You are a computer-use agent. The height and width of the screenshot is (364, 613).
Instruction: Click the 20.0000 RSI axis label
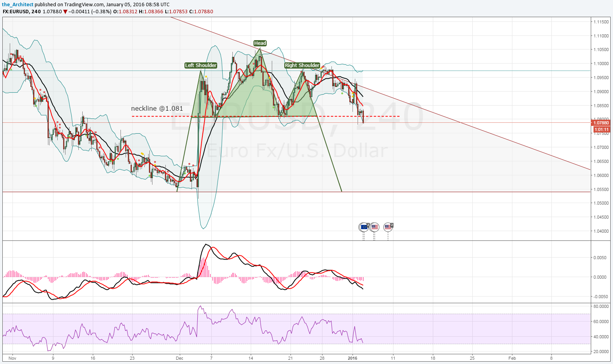(x=601, y=352)
